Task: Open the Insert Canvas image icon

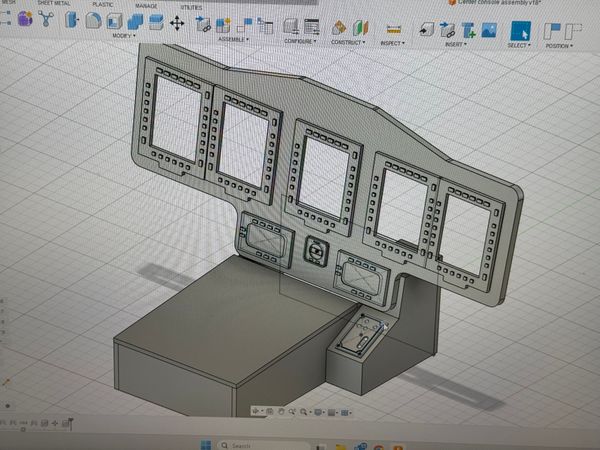Action: tap(489, 30)
